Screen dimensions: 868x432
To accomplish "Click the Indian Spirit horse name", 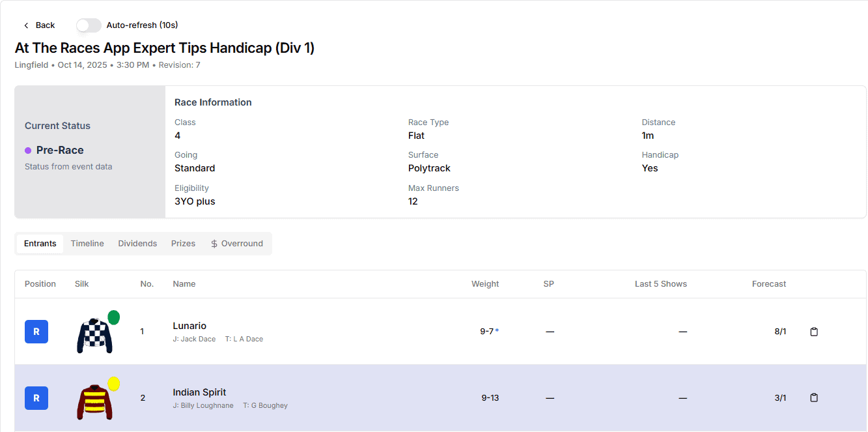I will click(199, 392).
